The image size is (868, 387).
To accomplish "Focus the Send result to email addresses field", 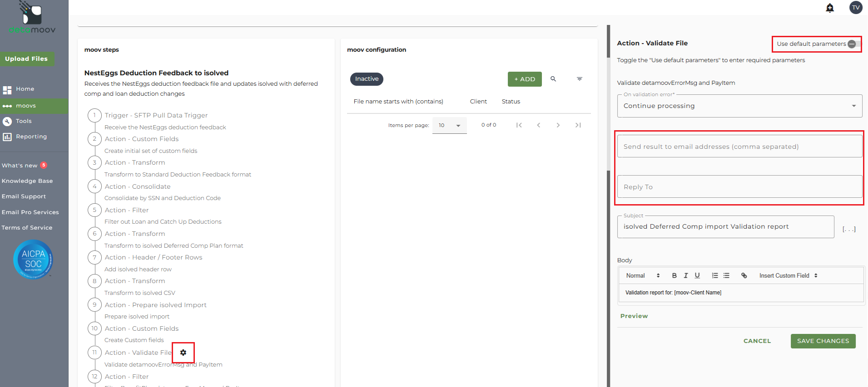I will pyautogui.click(x=739, y=146).
